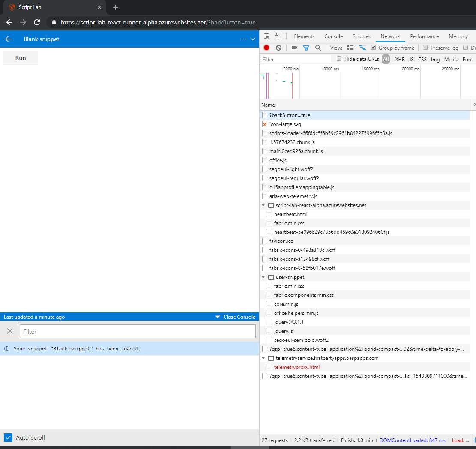Select the inspect element icon
Viewport: 476px width, 449px height.
click(x=266, y=36)
